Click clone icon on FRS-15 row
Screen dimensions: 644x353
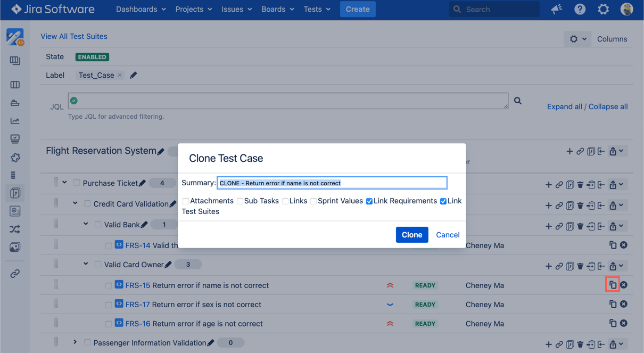click(x=613, y=285)
